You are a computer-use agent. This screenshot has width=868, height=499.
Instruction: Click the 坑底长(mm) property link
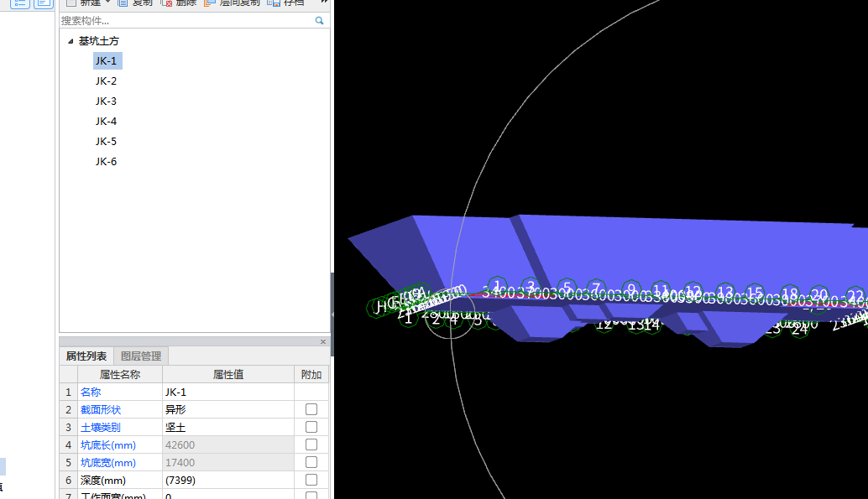pos(108,445)
